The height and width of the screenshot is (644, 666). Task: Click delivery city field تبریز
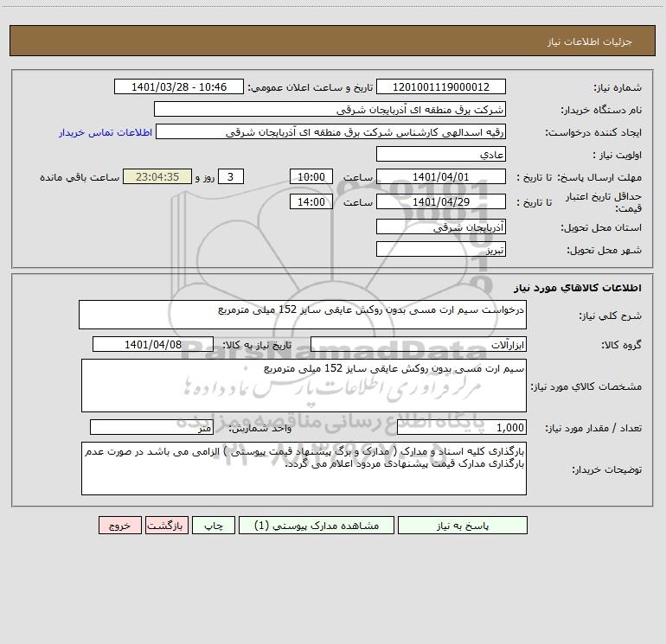coord(441,249)
